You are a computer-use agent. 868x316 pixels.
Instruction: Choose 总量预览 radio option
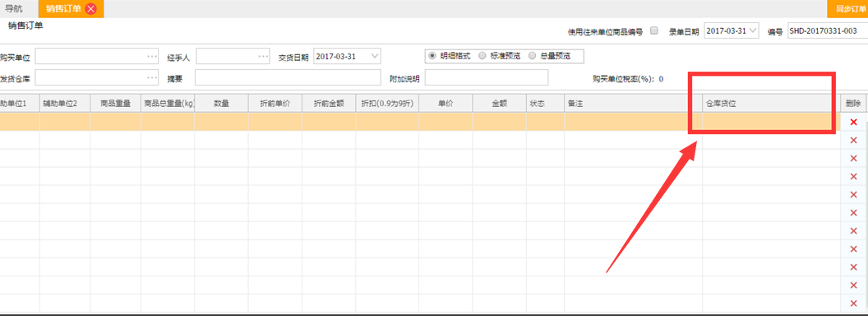coord(533,55)
